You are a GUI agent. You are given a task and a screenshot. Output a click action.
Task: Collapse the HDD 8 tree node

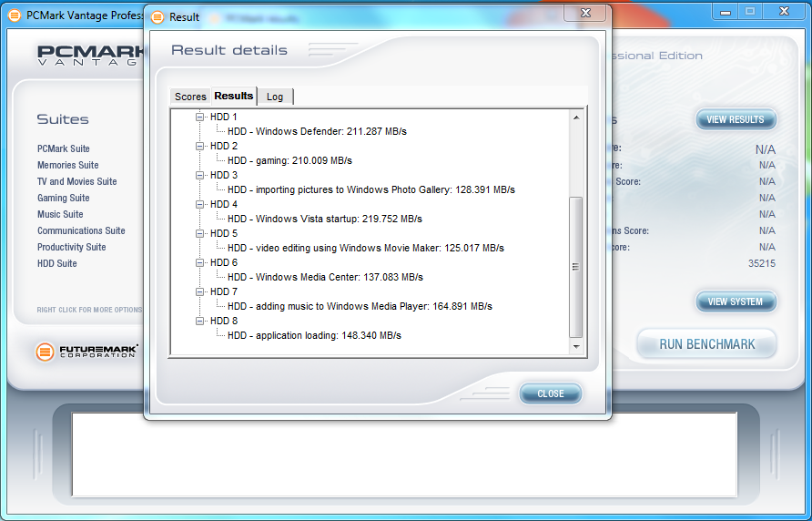coord(199,321)
